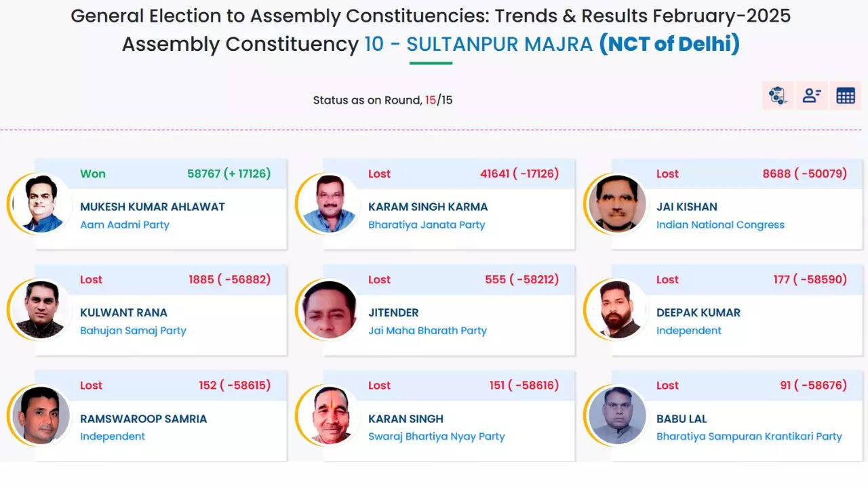Open the round-wise clipboard results icon
868x488 pixels.
pos(778,96)
